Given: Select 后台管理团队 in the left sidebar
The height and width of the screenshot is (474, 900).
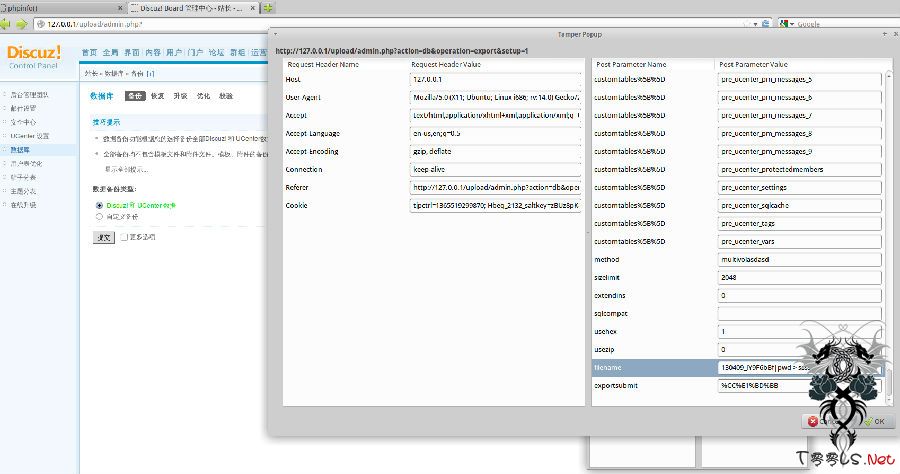Looking at the screenshot, I should [29, 95].
